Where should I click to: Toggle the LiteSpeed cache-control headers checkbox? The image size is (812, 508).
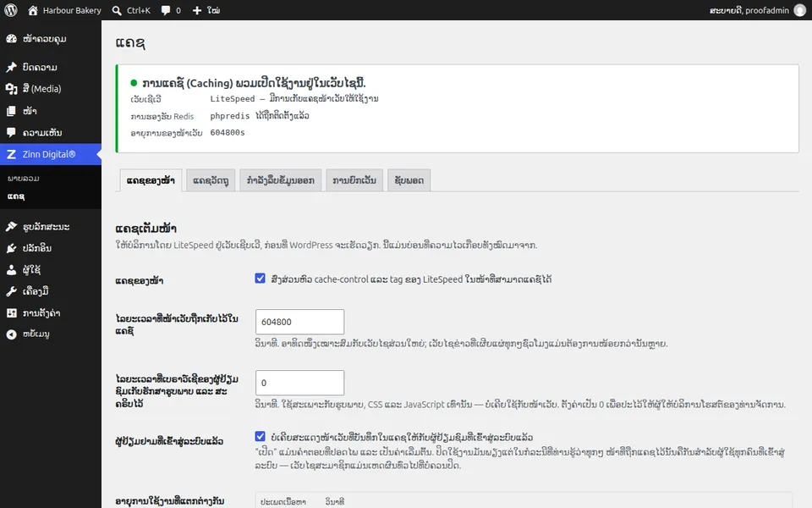click(260, 279)
